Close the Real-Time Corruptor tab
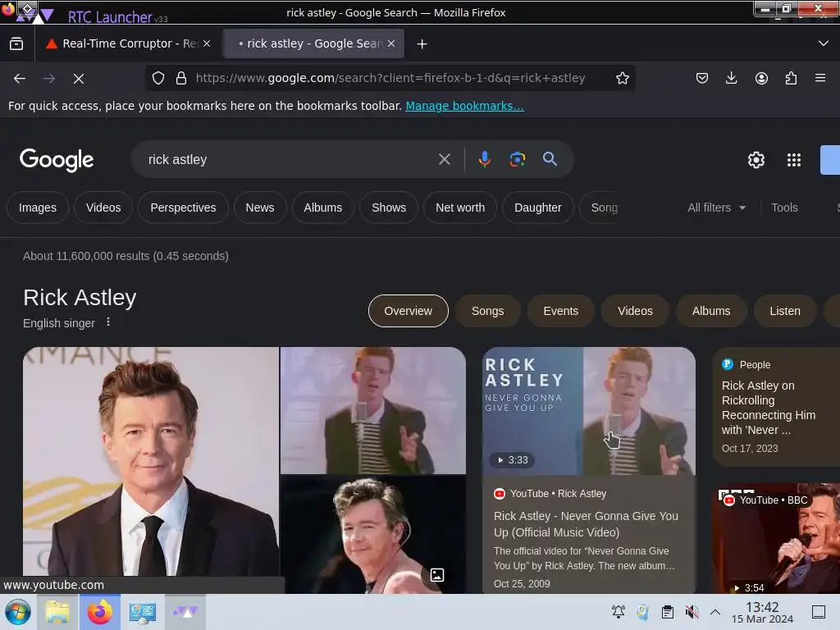 [207, 43]
